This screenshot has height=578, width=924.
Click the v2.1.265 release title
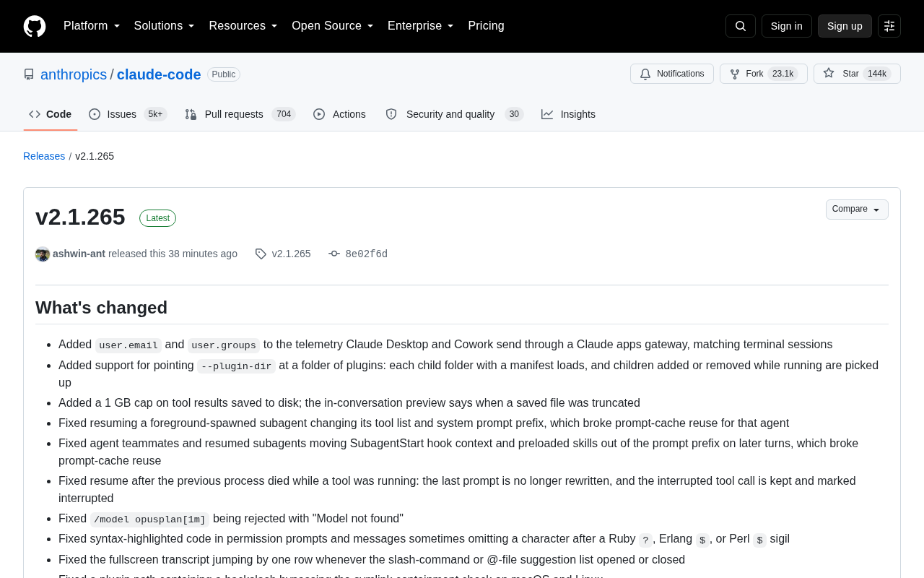[80, 217]
